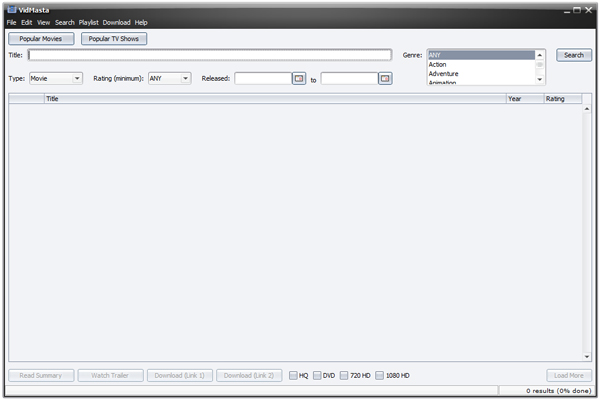600x399 pixels.
Task: Open the File menu
Action: point(11,23)
